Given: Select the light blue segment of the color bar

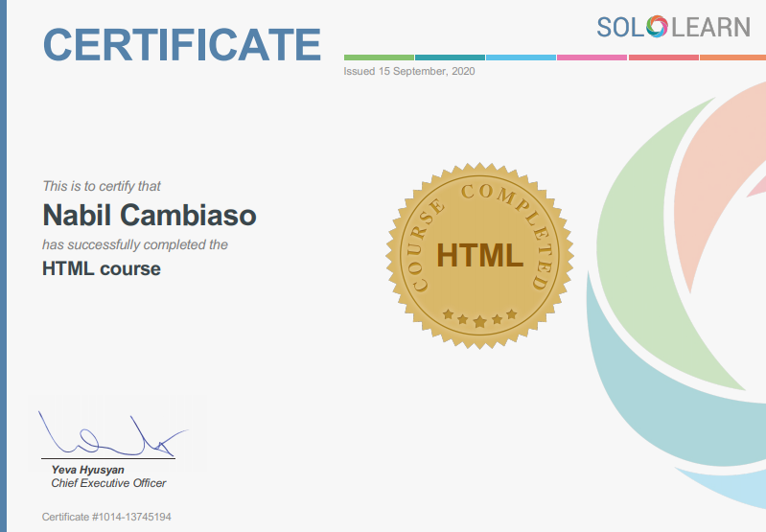Looking at the screenshot, I should (521, 58).
